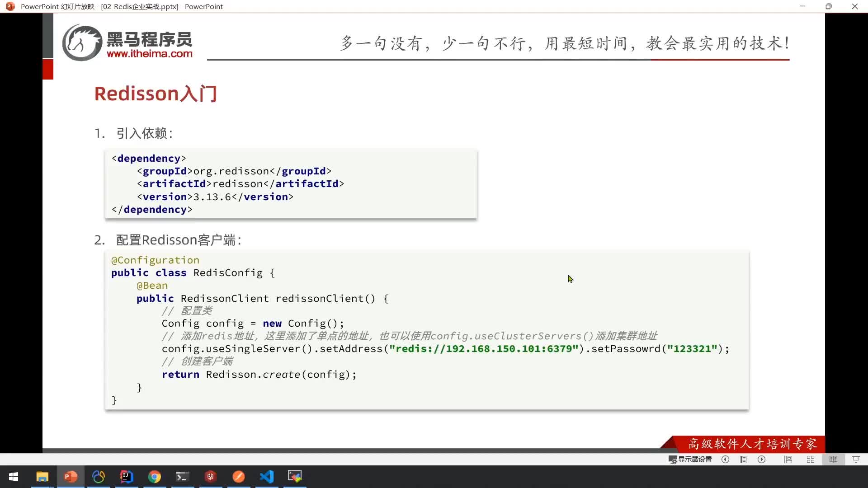Open File Explorer from the taskbar
Viewport: 868px width, 488px height.
point(42,477)
